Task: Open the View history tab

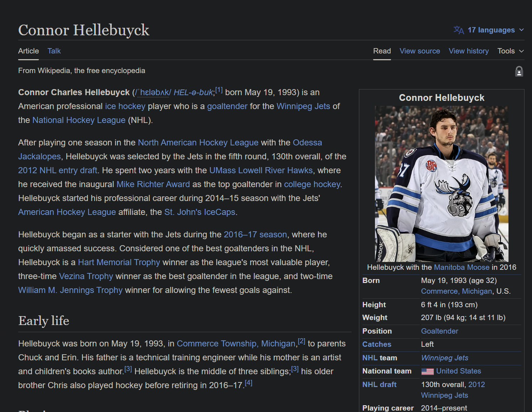Action: [469, 51]
